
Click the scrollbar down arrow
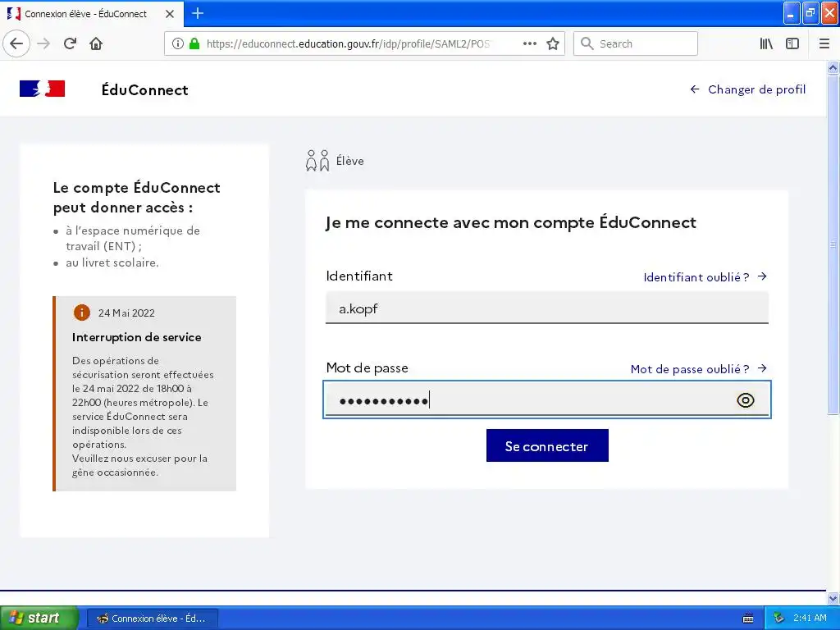click(833, 598)
